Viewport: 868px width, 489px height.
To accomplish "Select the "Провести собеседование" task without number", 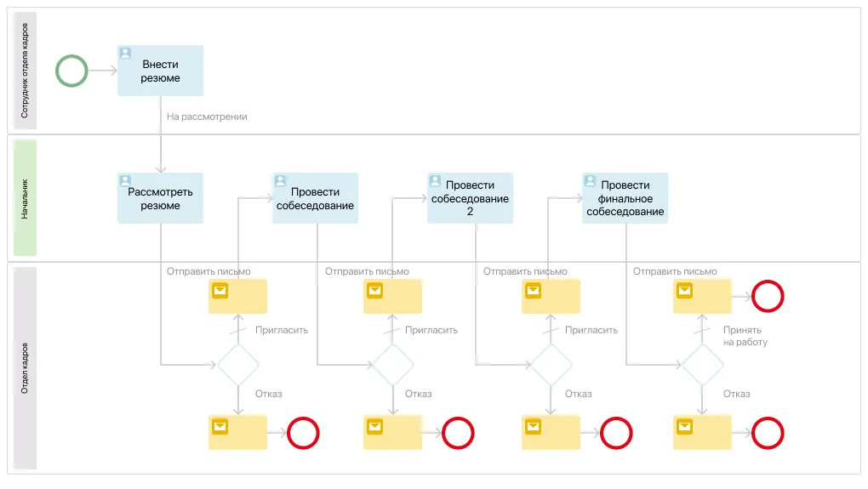I will coord(315,199).
